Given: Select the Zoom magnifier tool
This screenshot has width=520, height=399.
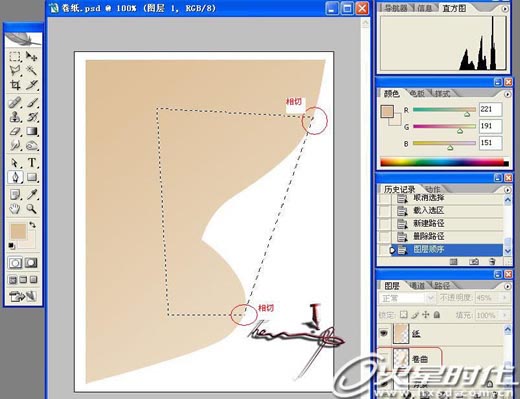Looking at the screenshot, I should (x=32, y=209).
